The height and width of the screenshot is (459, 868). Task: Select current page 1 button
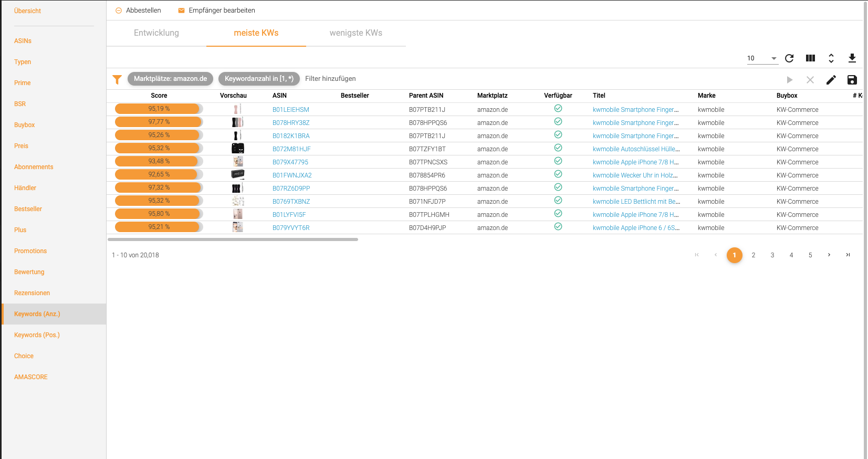(735, 255)
